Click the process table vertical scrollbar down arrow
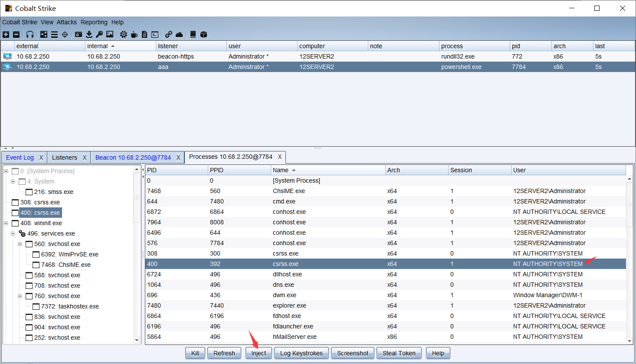636x364 pixels. [x=630, y=341]
